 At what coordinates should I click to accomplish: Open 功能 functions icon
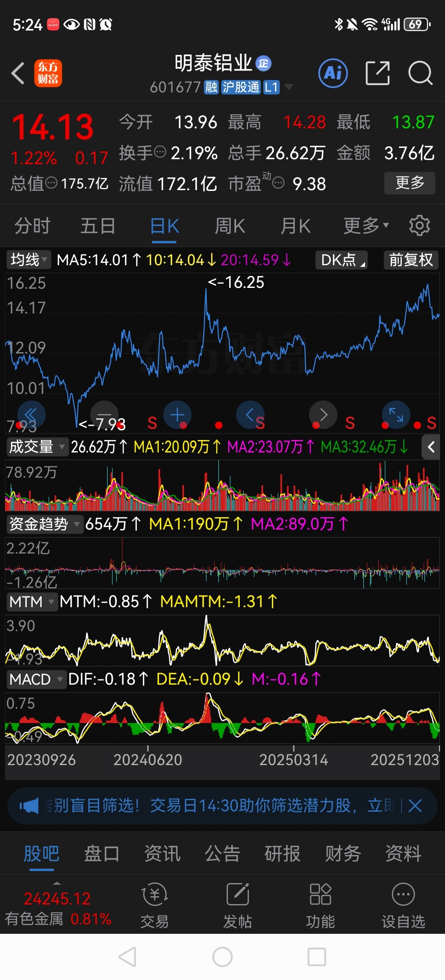click(x=320, y=905)
